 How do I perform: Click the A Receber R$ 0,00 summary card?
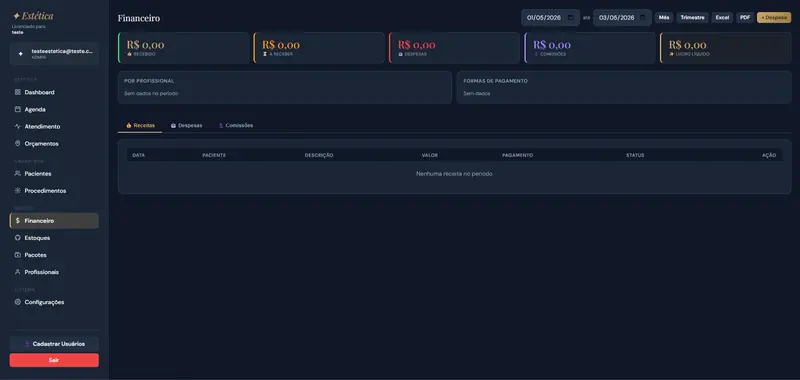(319, 48)
